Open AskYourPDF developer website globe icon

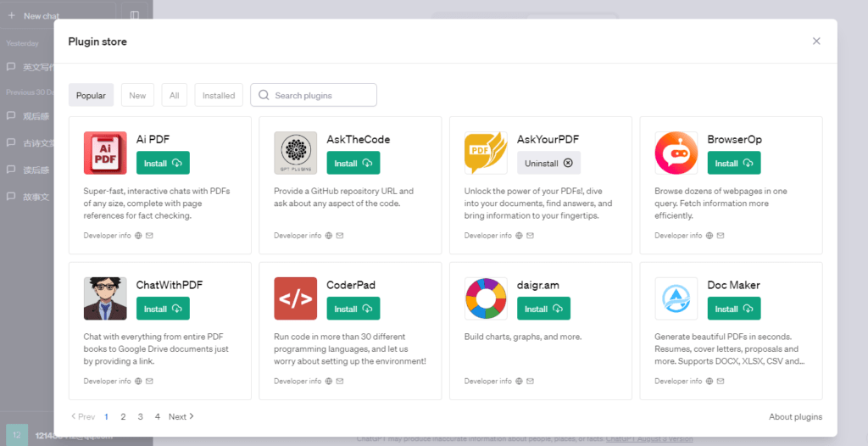point(520,236)
